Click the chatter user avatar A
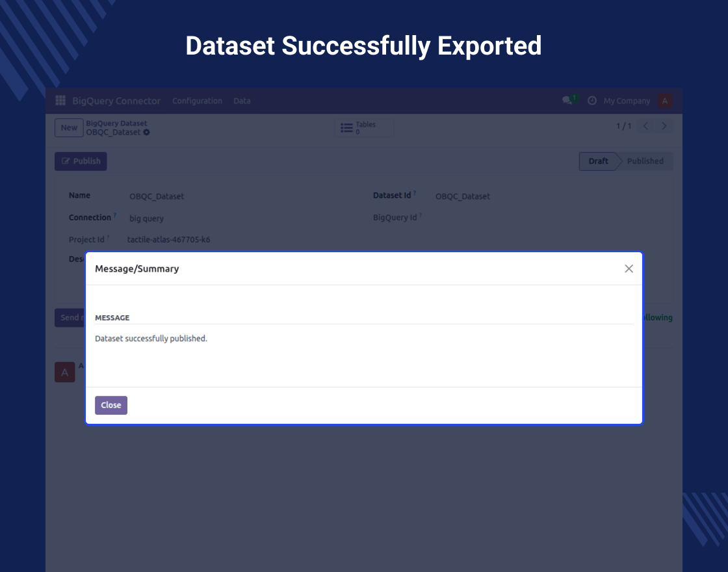 point(65,372)
